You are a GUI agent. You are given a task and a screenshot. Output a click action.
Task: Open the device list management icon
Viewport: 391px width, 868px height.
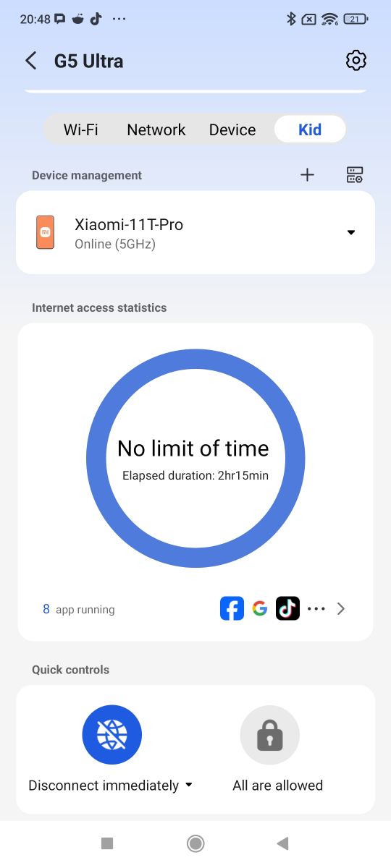354,175
